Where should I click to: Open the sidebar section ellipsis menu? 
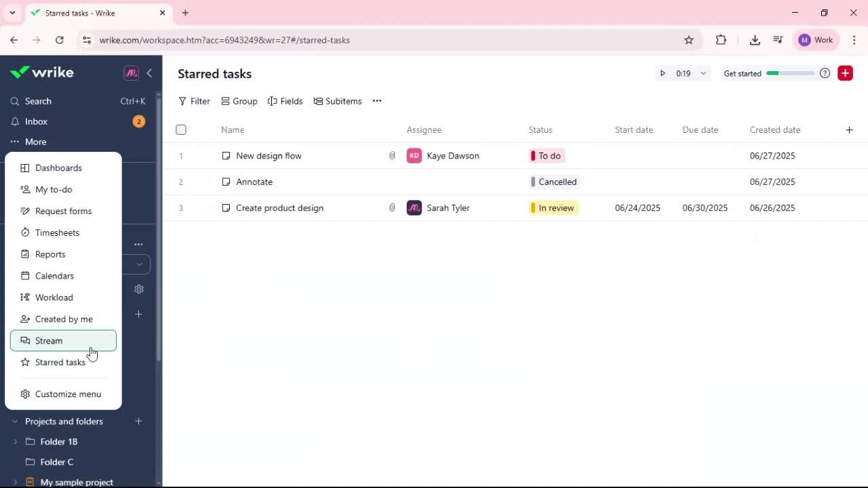coord(138,244)
